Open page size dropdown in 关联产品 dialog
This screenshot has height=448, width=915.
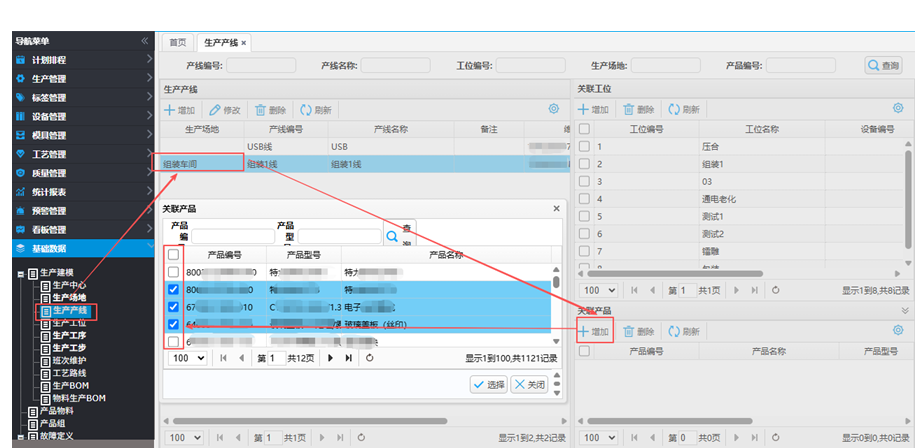click(188, 358)
